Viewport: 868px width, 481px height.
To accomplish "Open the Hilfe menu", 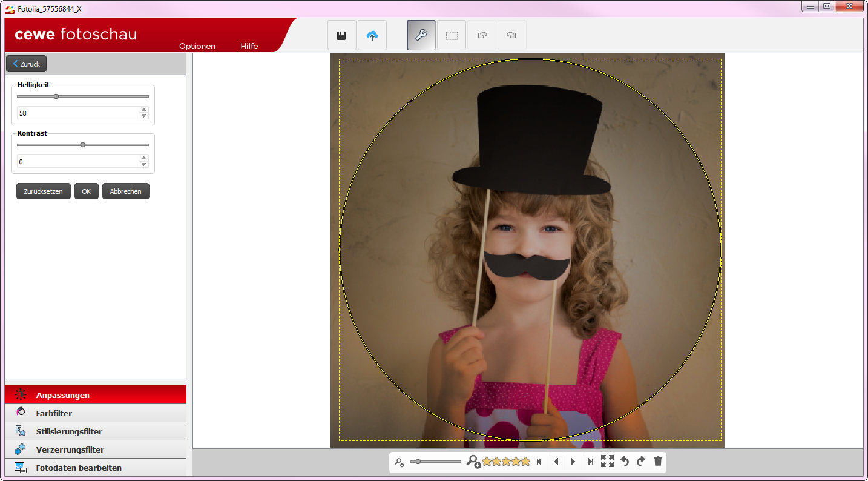I will tap(249, 46).
